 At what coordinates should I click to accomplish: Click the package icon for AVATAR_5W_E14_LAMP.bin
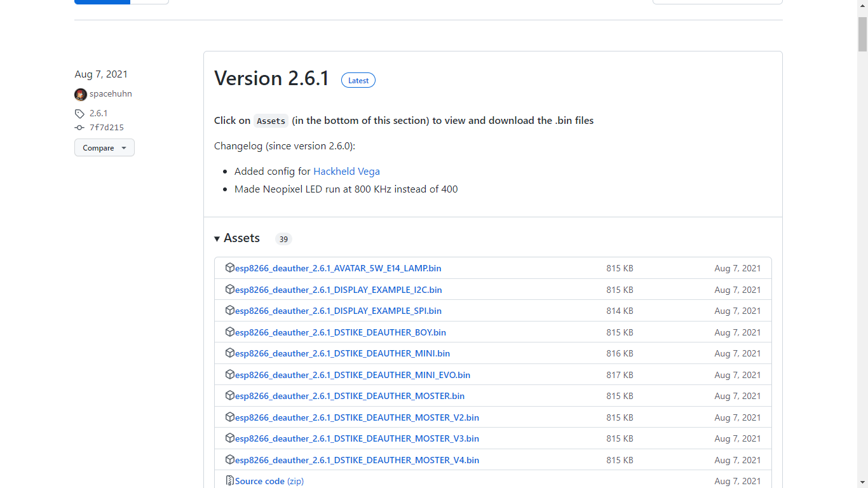230,268
